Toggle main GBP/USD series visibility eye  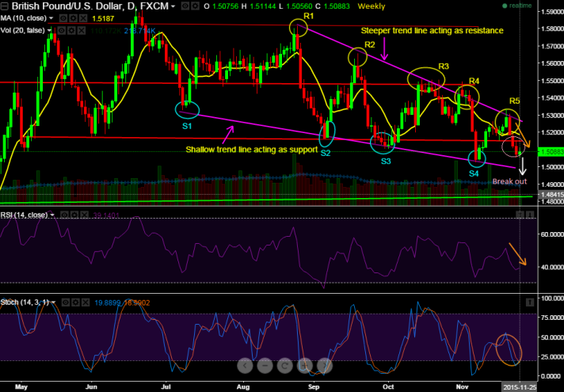coord(185,6)
